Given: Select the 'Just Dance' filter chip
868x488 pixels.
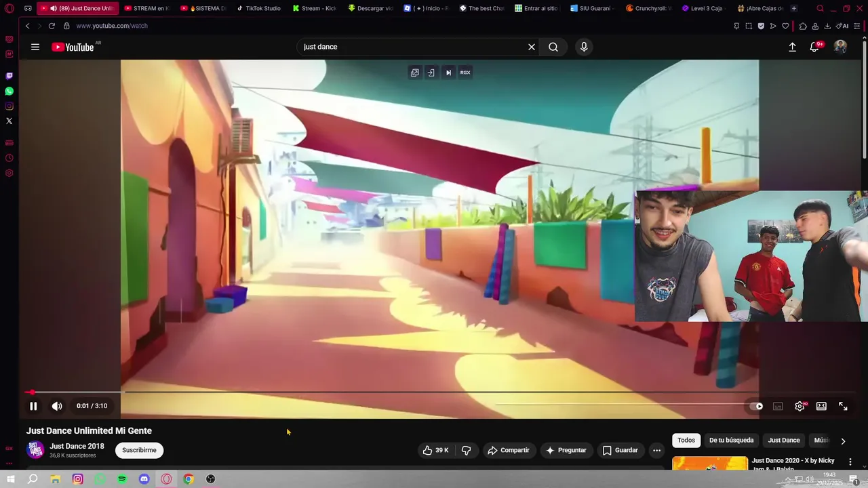Looking at the screenshot, I should point(784,441).
